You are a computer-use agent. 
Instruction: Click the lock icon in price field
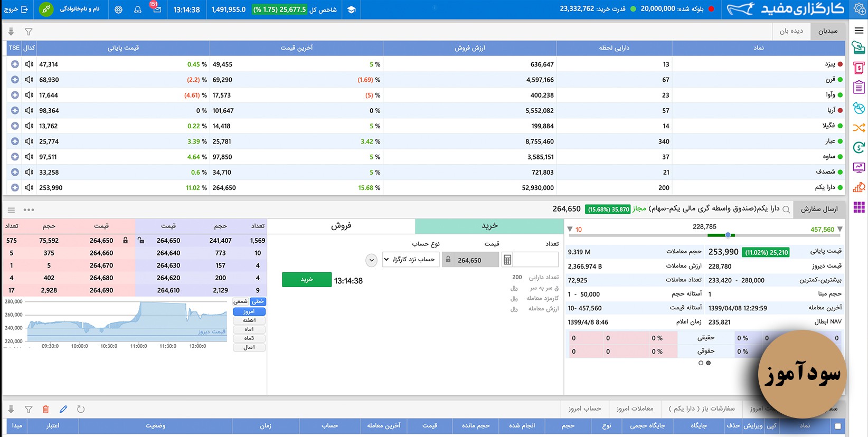point(448,259)
